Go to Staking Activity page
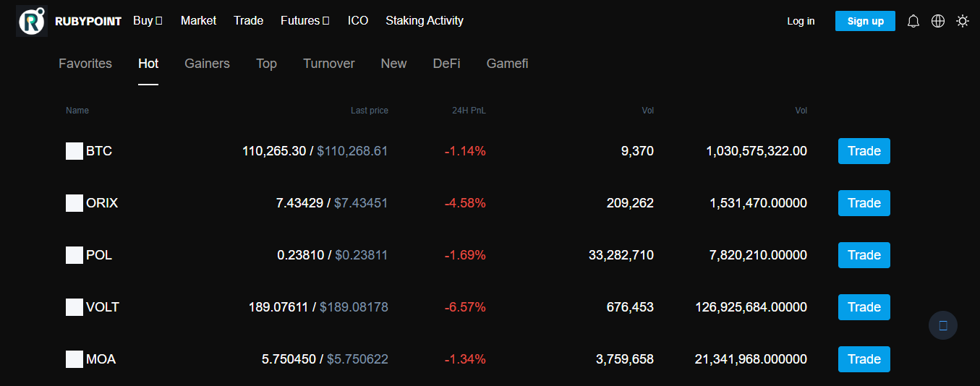Screen dimensions: 980x386 tap(425, 20)
